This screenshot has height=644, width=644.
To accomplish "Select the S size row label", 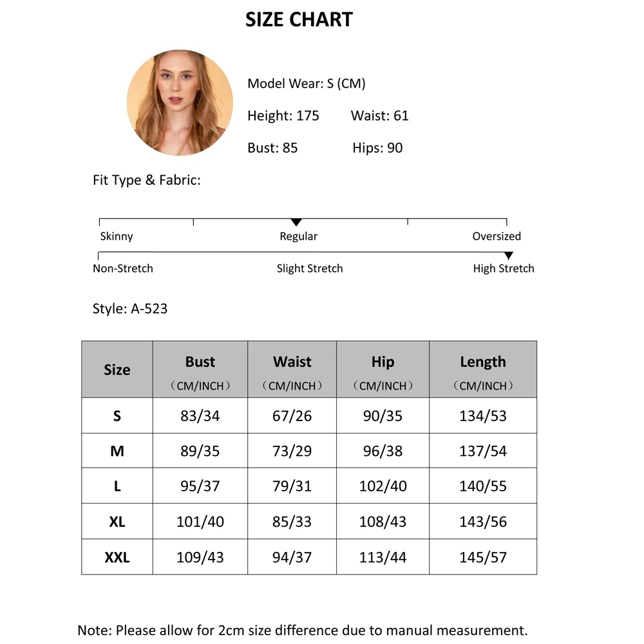I will coord(117,416).
